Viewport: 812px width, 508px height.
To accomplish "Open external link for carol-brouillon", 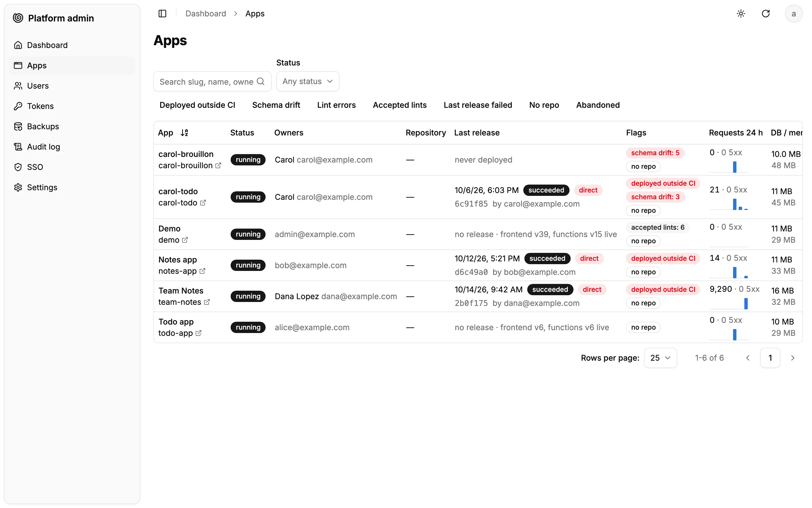I will [x=218, y=165].
